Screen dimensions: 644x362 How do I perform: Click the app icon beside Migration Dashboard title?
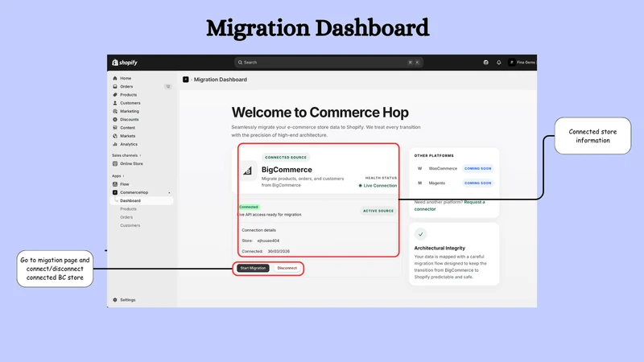tap(186, 80)
